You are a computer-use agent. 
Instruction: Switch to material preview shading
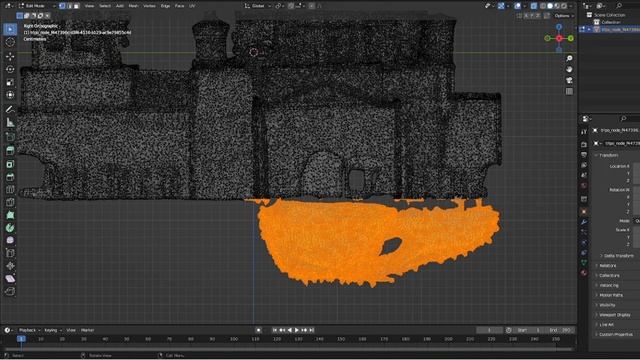click(557, 6)
